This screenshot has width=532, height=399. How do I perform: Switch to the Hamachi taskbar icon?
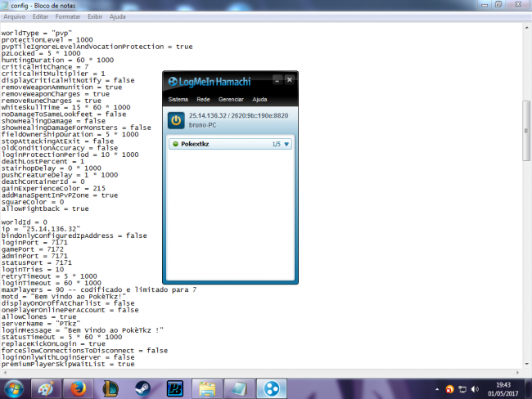pyautogui.click(x=272, y=389)
